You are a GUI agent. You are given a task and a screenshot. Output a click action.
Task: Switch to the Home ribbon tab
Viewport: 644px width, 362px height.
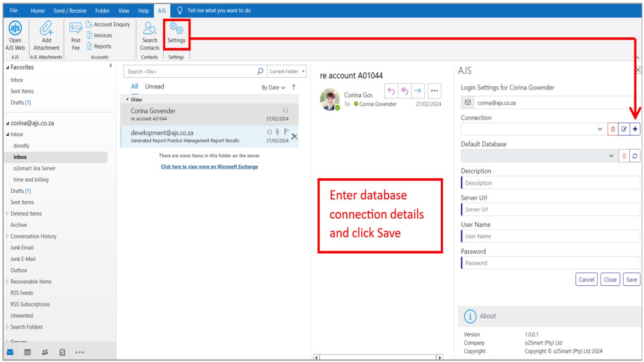[38, 10]
